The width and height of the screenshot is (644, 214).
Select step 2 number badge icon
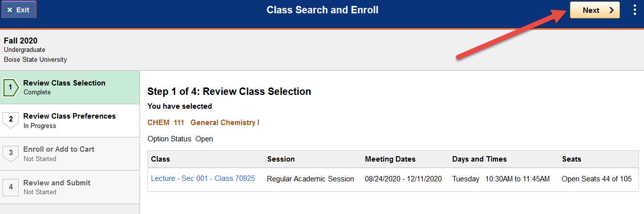[x=11, y=121]
